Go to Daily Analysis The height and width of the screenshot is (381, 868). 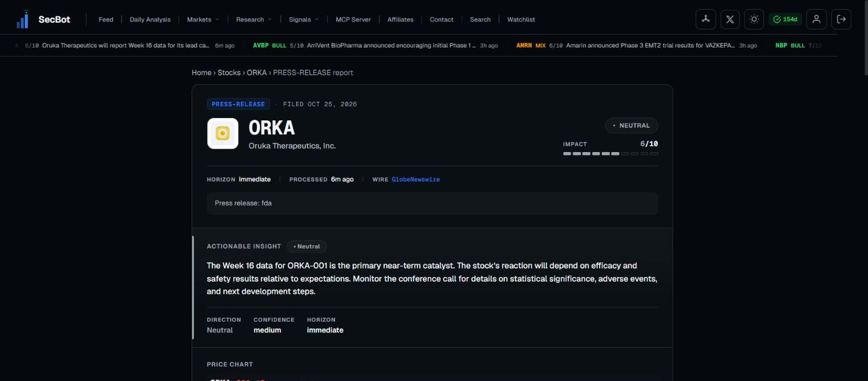point(150,19)
